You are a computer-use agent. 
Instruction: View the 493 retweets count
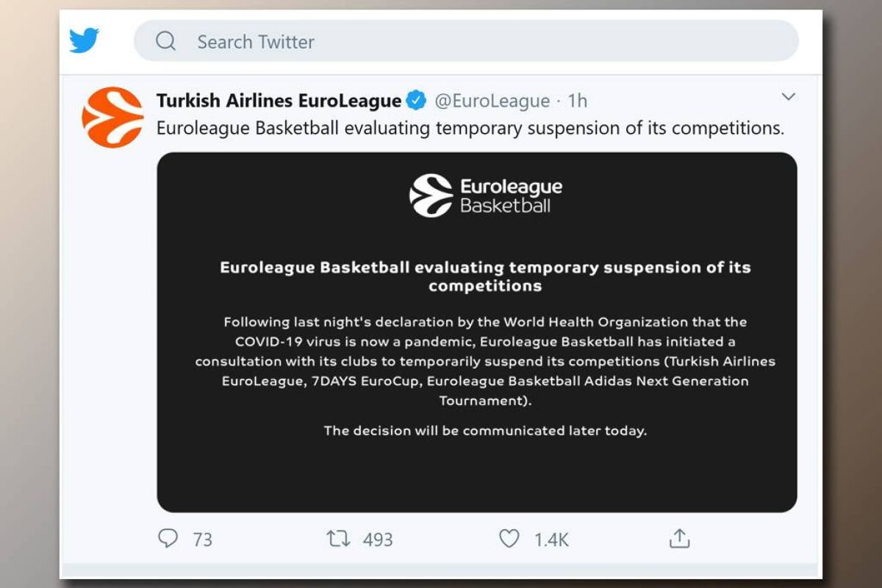coord(378,539)
